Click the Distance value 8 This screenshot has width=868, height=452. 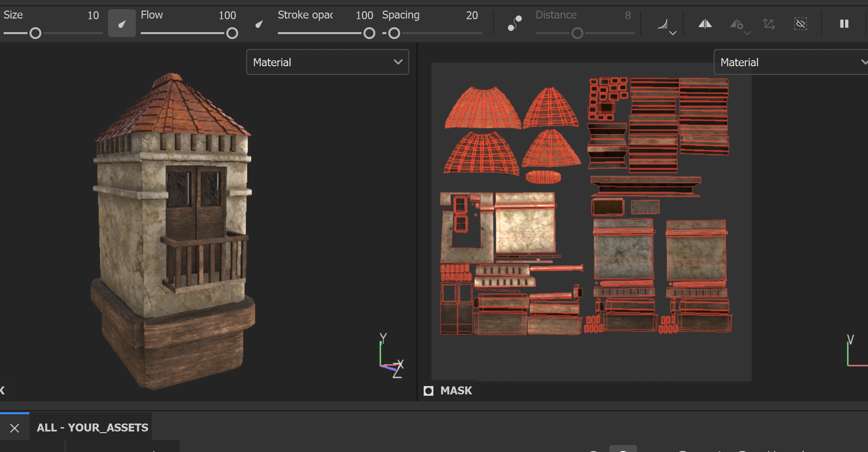(628, 15)
